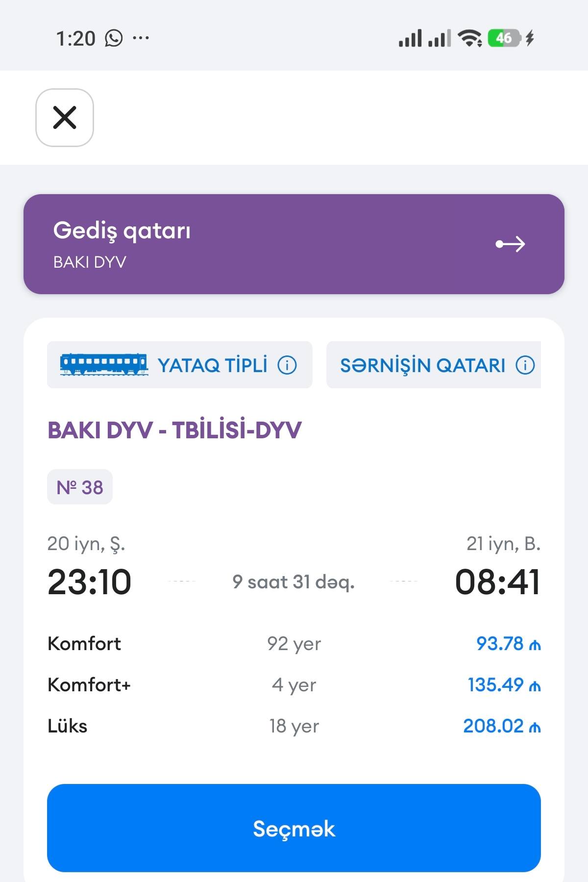
Task: Tap the Wi-Fi status icon
Action: (x=469, y=38)
